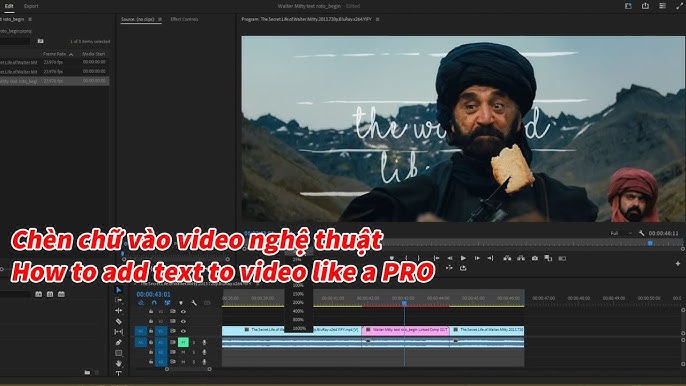686x386 pixels.
Task: Open the Export workspace tab
Action: (x=31, y=6)
